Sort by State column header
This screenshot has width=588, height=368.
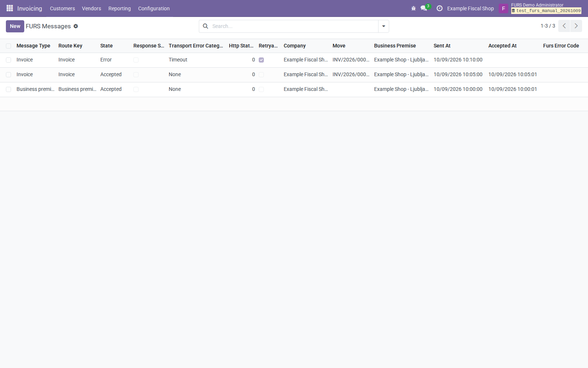click(x=107, y=46)
